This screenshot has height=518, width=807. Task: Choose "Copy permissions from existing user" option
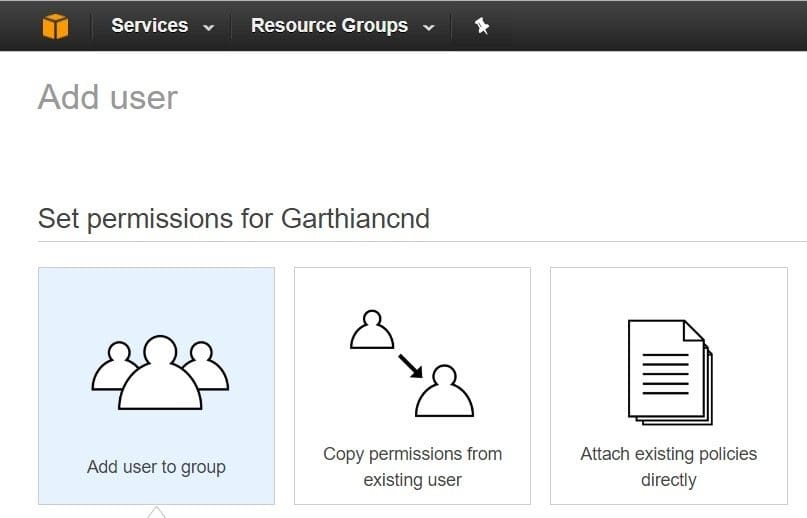point(412,386)
